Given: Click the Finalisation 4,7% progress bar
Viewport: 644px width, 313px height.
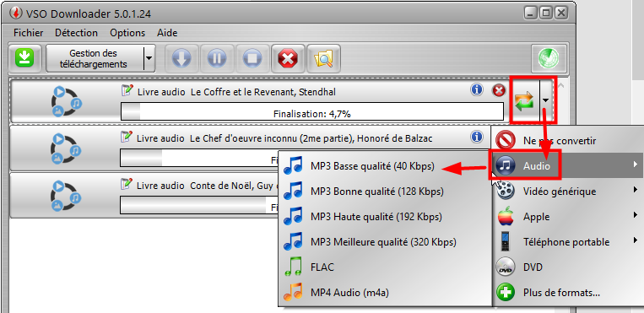Looking at the screenshot, I should [x=312, y=111].
